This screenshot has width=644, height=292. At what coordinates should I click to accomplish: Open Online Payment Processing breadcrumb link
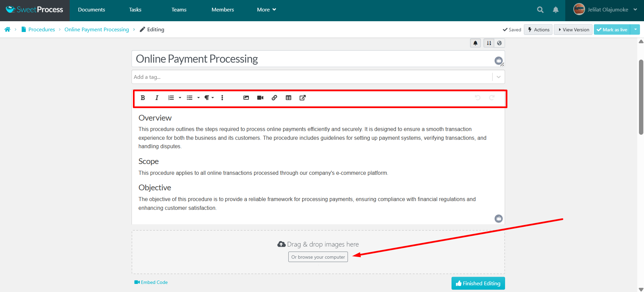(97, 29)
